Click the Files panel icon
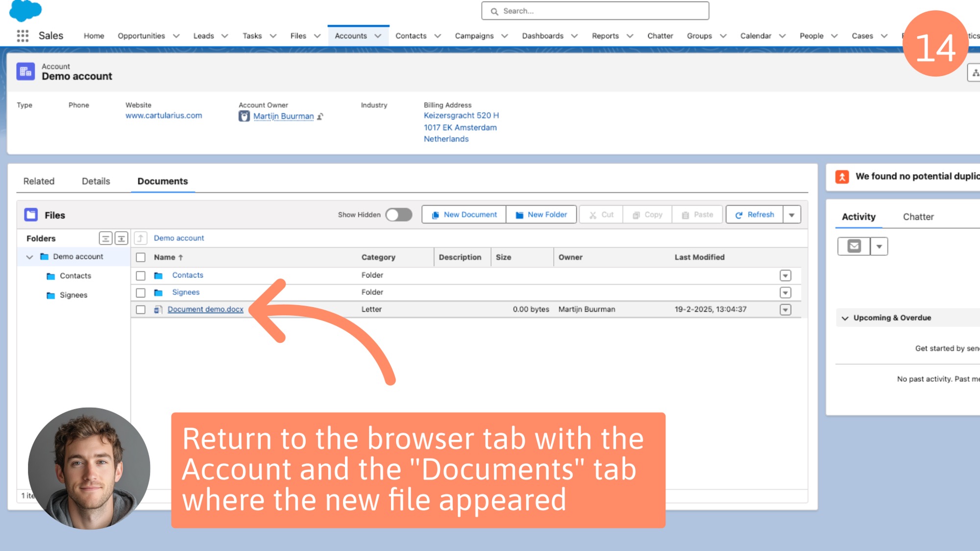Image resolution: width=980 pixels, height=551 pixels. click(x=31, y=215)
